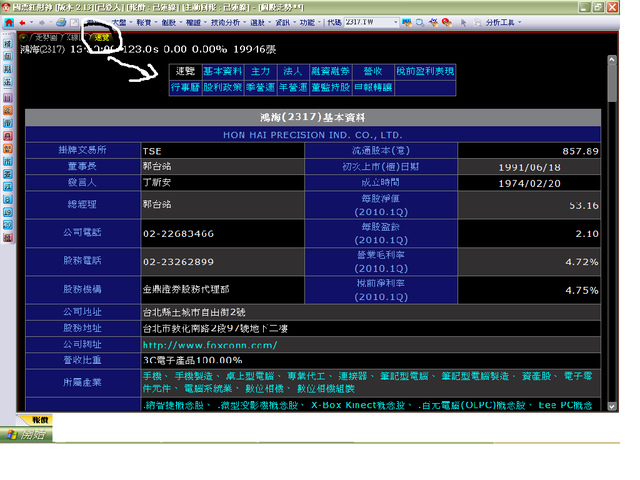The image size is (640, 480).
Task: Open the 股利政策 tab
Action: pos(223,87)
